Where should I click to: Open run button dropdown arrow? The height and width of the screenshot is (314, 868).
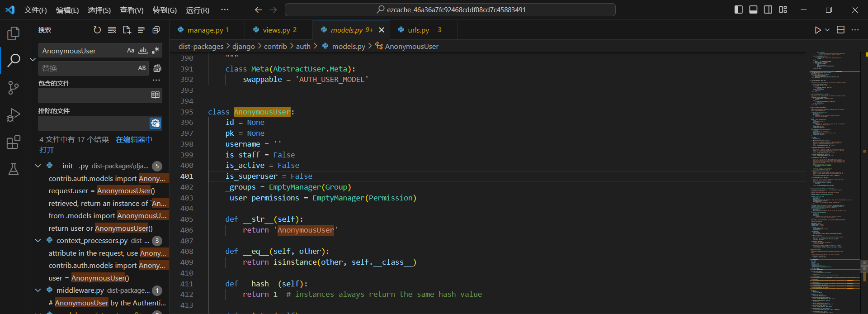point(827,30)
